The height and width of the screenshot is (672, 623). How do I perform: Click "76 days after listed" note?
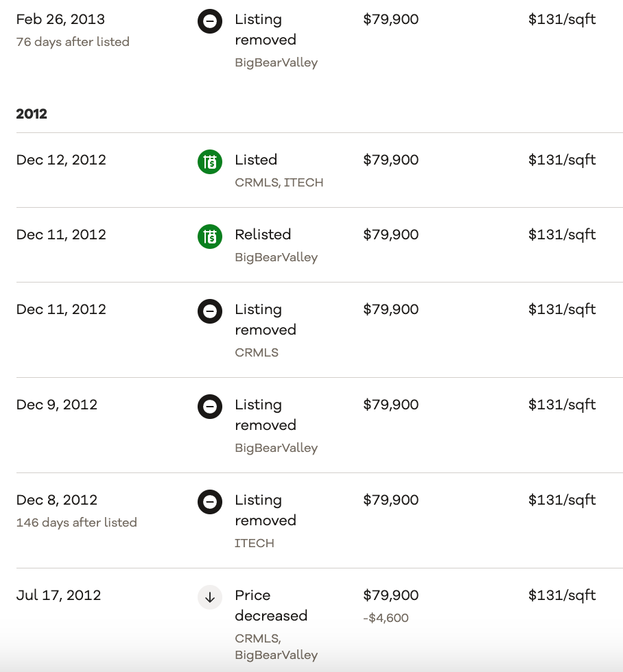pos(73,42)
